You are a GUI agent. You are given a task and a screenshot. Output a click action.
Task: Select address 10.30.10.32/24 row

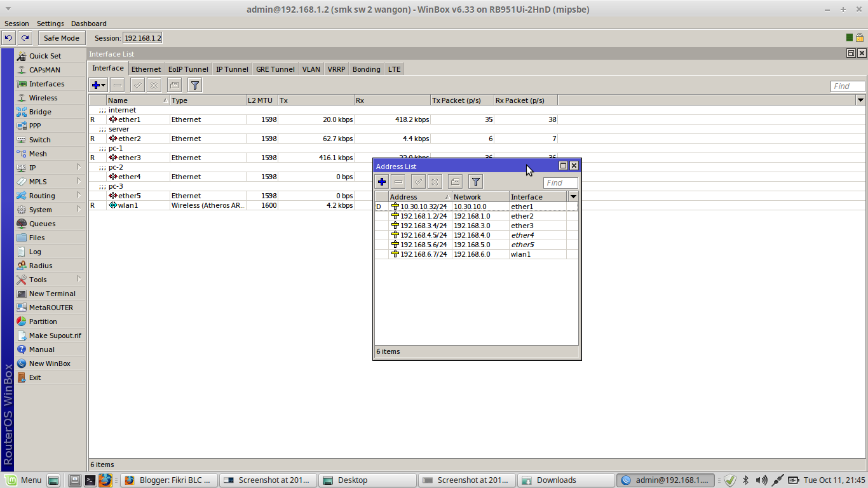(x=476, y=207)
